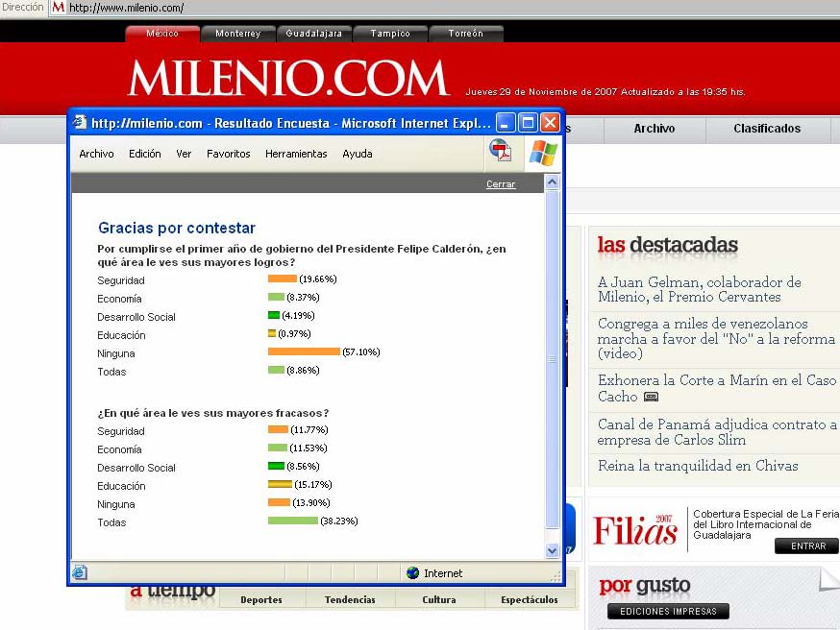Click the resize grip at popup corner

[x=556, y=576]
